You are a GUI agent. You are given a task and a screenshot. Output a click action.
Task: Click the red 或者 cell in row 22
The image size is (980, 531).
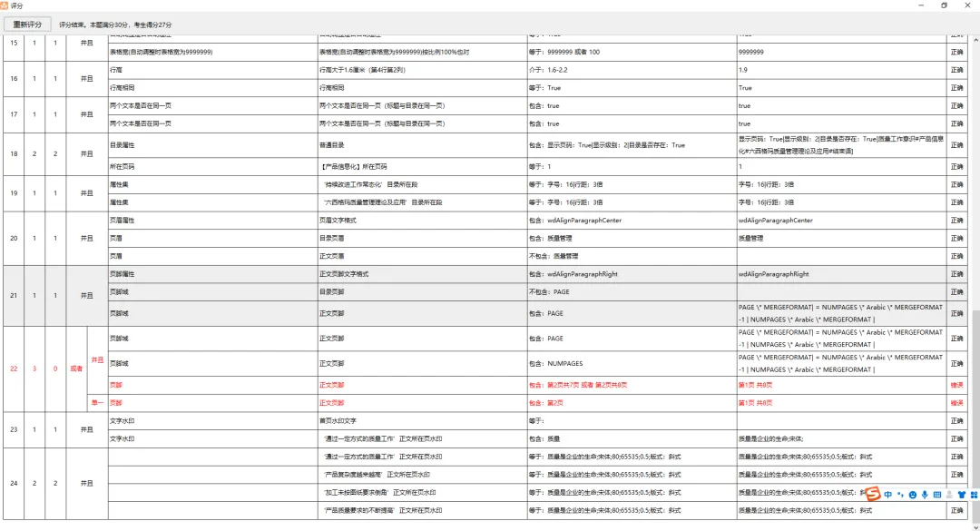76,369
